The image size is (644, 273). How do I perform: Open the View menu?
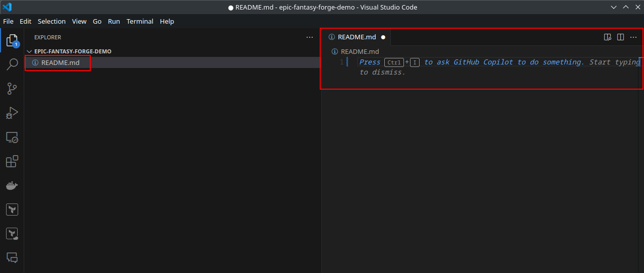pos(79,21)
